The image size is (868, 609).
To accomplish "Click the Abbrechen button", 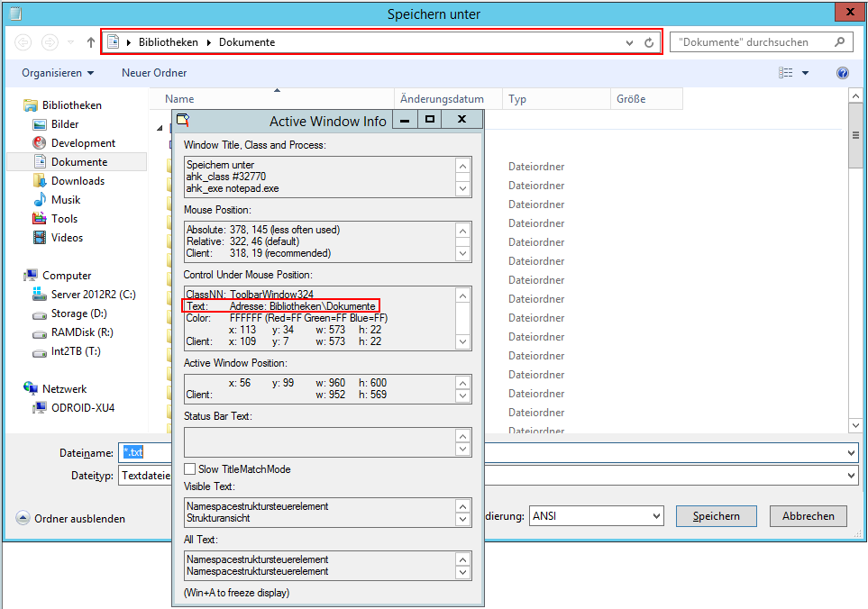I will pos(808,516).
